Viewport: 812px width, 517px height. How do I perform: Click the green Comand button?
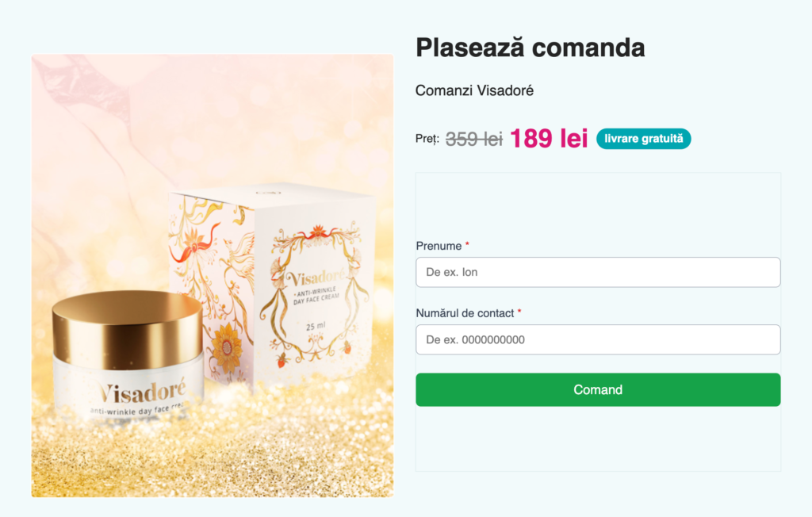point(598,389)
